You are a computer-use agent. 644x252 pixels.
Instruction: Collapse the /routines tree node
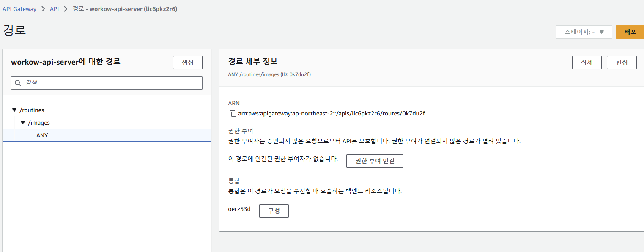[x=14, y=110]
